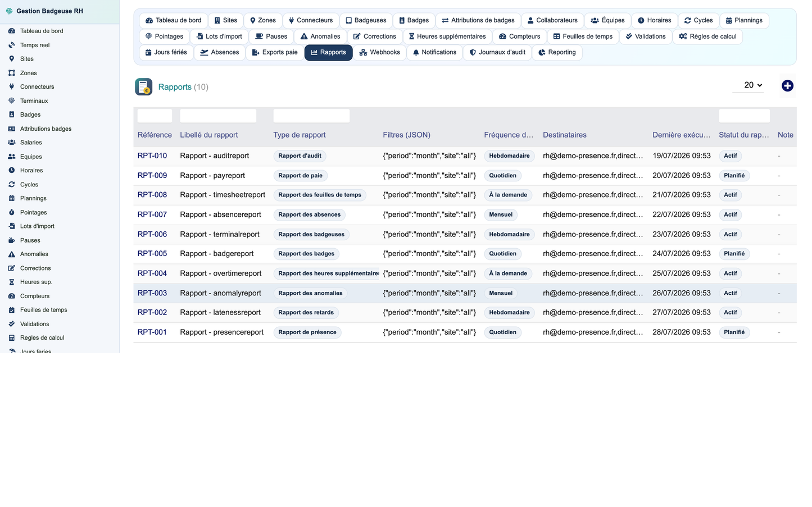Image resolution: width=812 pixels, height=507 pixels.
Task: Click the Libellé du rapport filter field
Action: [218, 116]
